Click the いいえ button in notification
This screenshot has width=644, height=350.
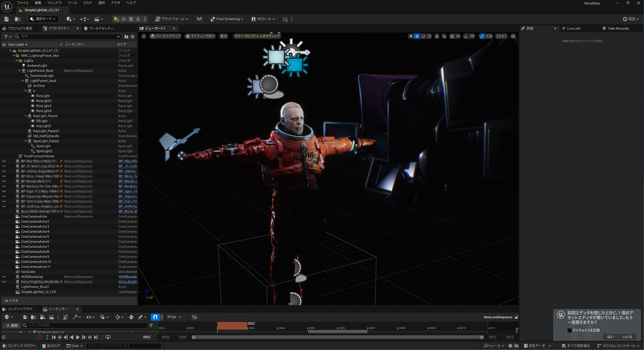coord(628,337)
